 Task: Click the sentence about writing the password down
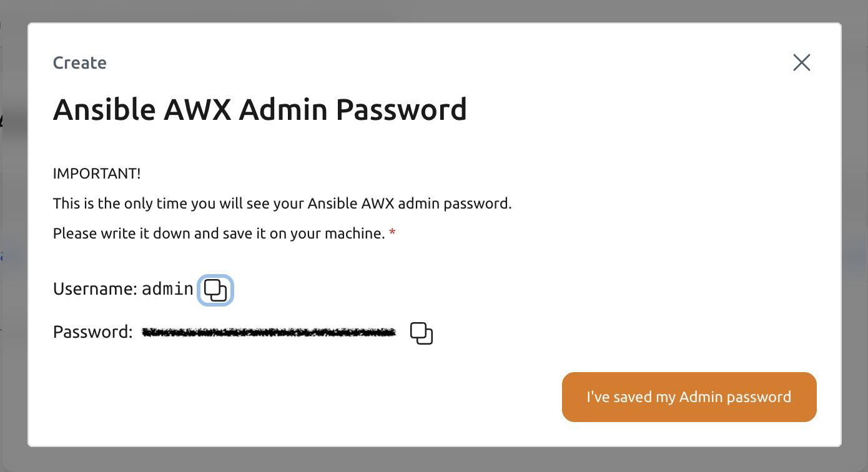tap(218, 233)
